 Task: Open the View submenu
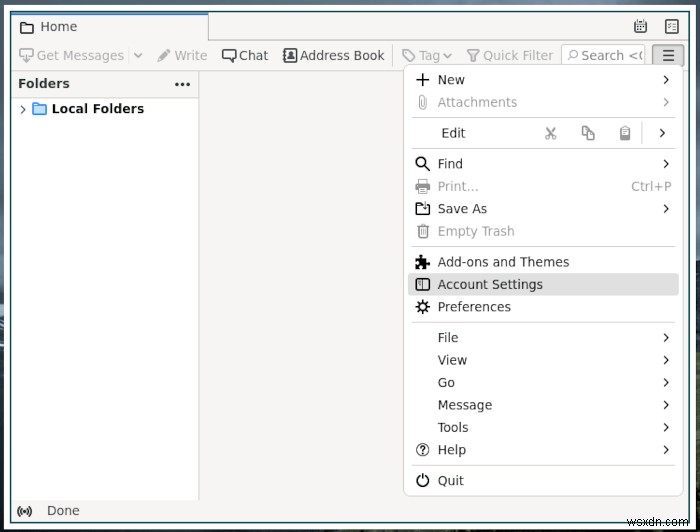[543, 360]
